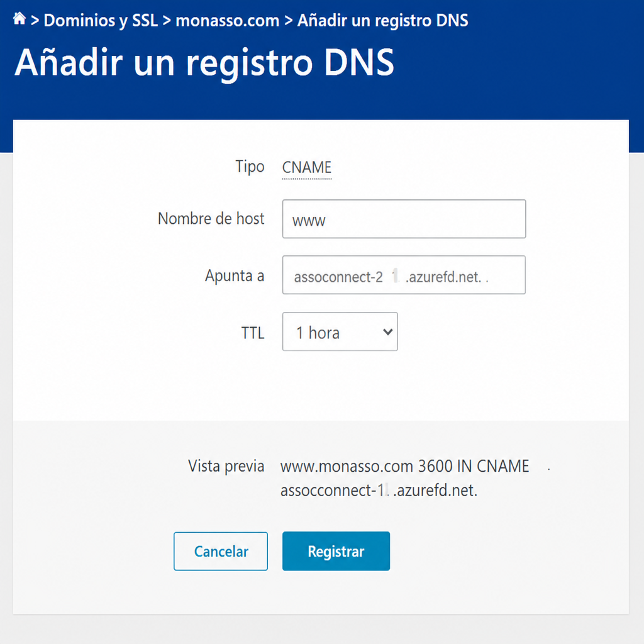Click the Añadir un registro DNS heading
This screenshot has width=644, height=644.
[204, 62]
